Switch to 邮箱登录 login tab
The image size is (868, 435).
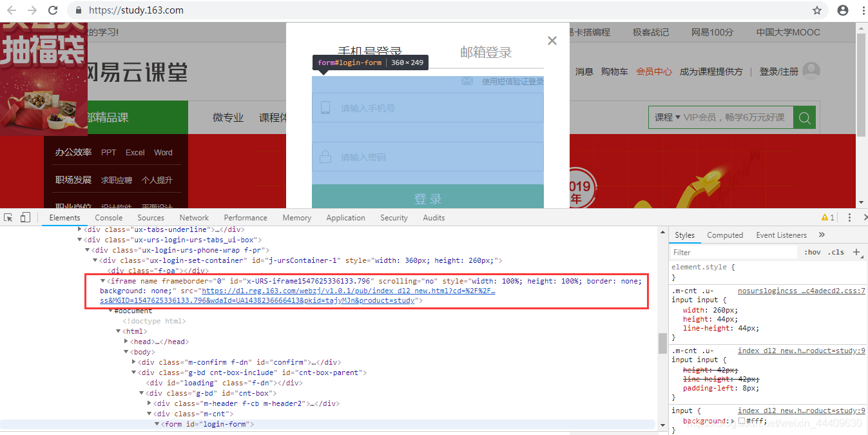(486, 53)
